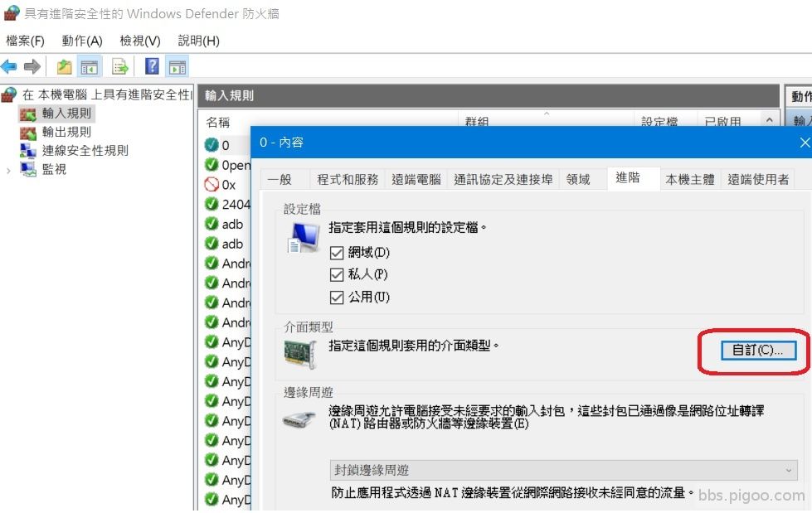
Task: Click the blocked icon of rule "0x"
Action: 212,184
